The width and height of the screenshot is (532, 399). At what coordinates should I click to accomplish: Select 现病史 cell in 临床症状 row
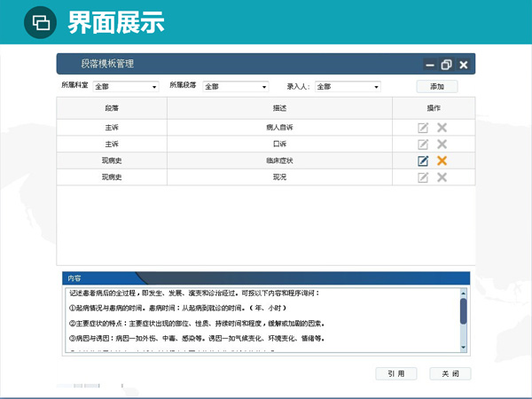tap(112, 160)
